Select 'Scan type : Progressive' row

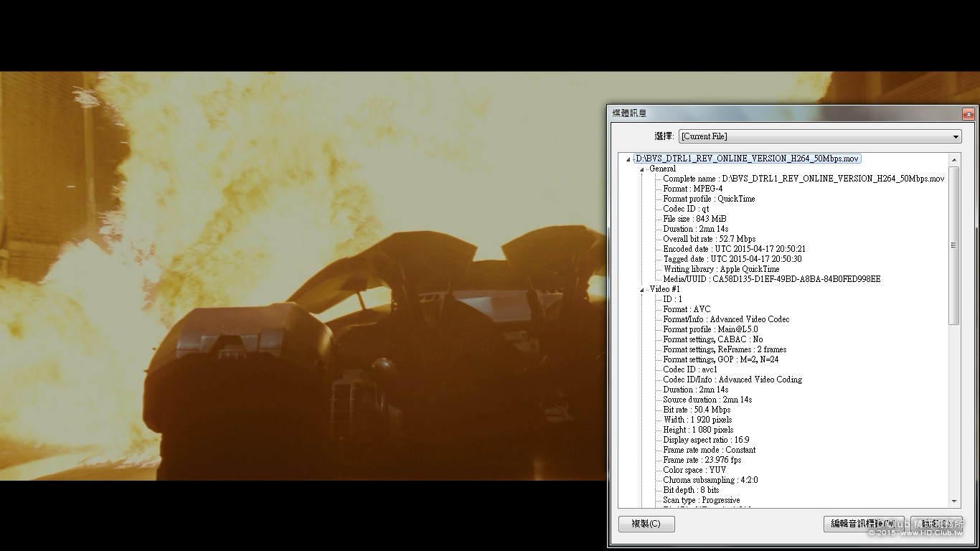[x=701, y=500]
